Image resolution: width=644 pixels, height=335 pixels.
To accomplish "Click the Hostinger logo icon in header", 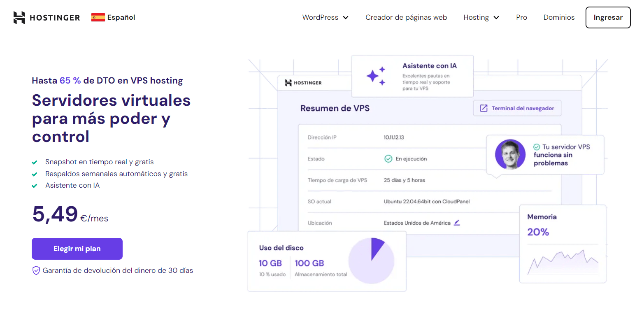I will click(x=19, y=17).
